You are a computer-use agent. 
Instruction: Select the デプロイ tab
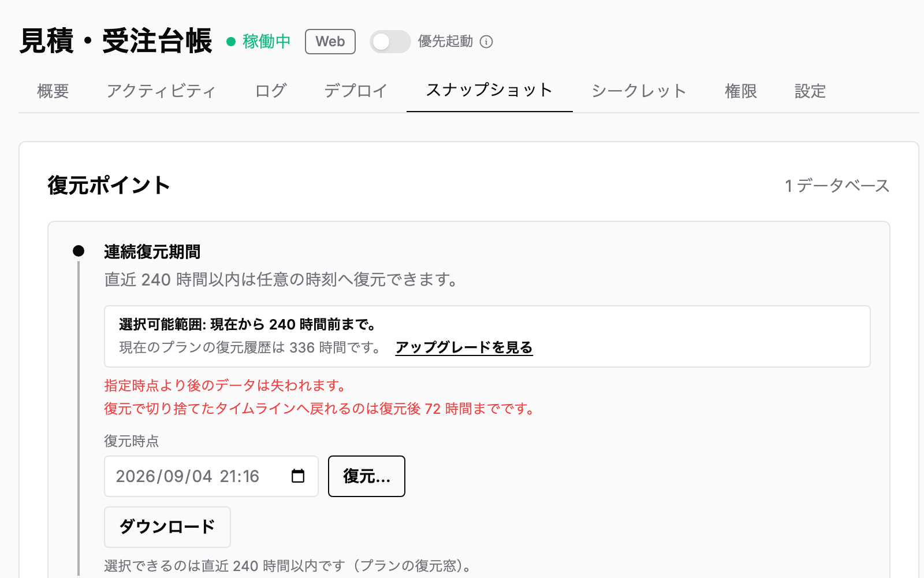click(356, 91)
